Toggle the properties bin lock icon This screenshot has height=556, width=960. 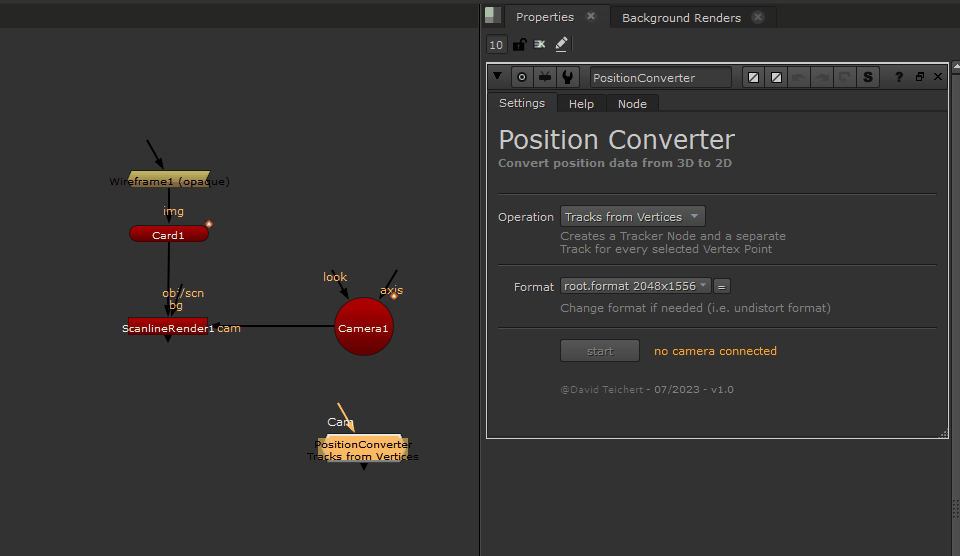(519, 44)
